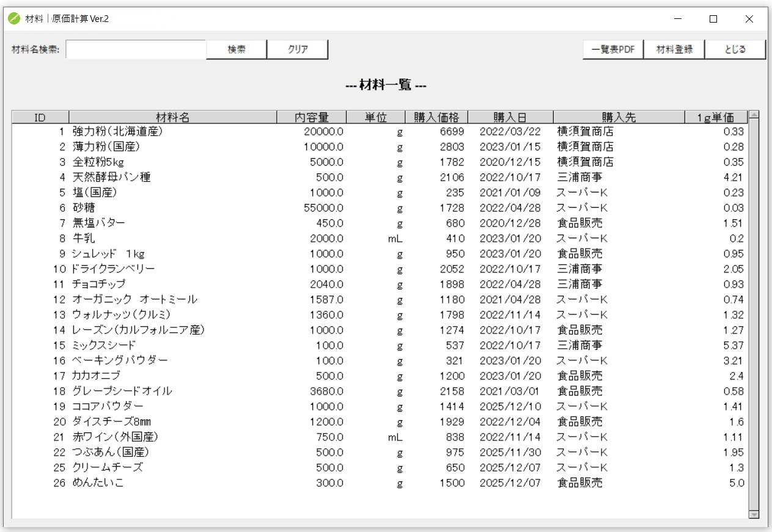Image resolution: width=772 pixels, height=532 pixels.
Task: Click the 購入日 column header
Action: (x=511, y=116)
